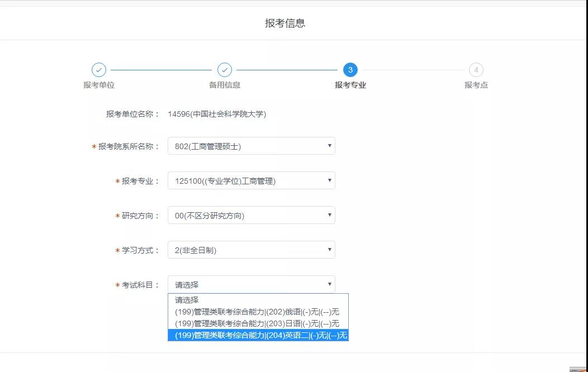Select the (202)俄语 exam subject option
Image resolution: width=588 pixels, height=372 pixels.
click(x=258, y=312)
